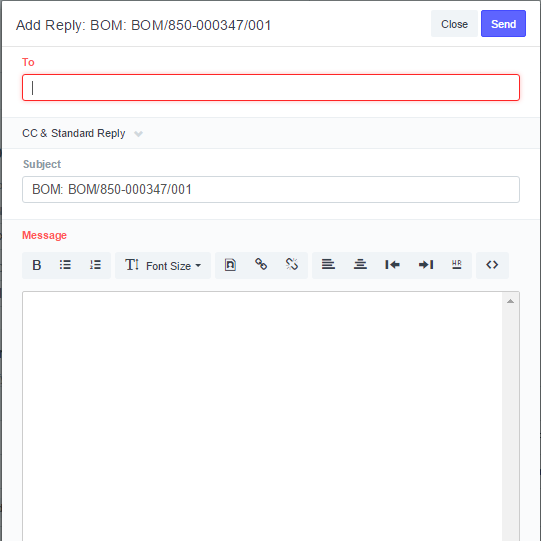541x541 pixels.
Task: Expand the CC & Standard Reply section
Action: [82, 133]
